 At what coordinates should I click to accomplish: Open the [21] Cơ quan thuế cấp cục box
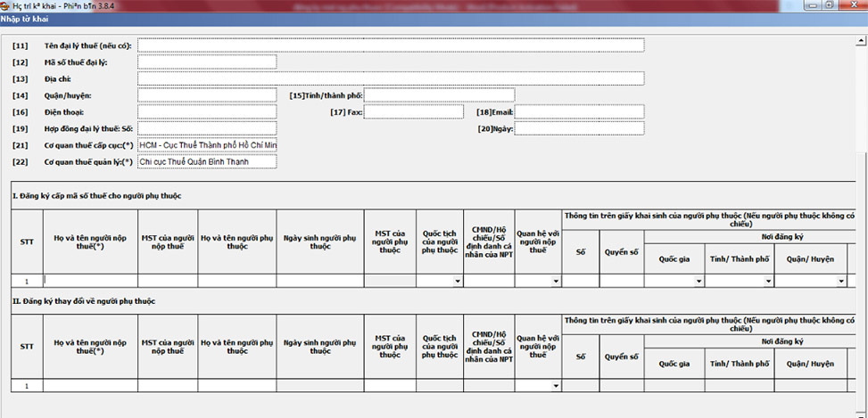click(207, 145)
